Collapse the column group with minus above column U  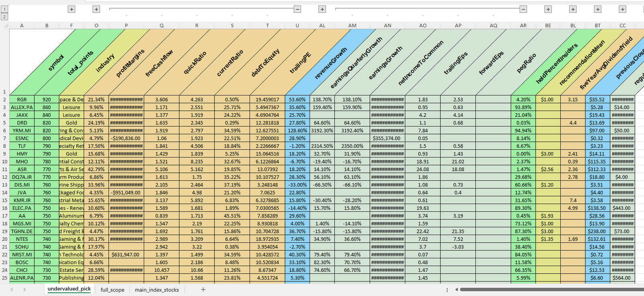pyautogui.click(x=297, y=9)
